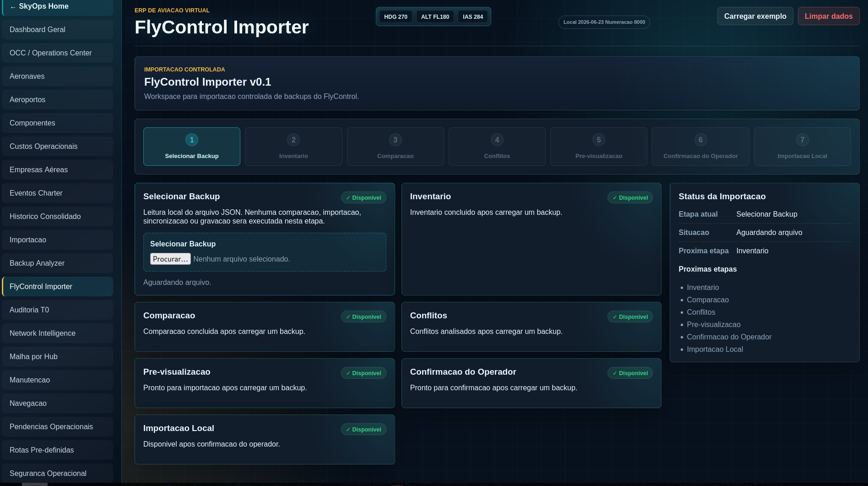
Task: Click Disponivel badge on Importacao Local card
Action: click(x=363, y=429)
